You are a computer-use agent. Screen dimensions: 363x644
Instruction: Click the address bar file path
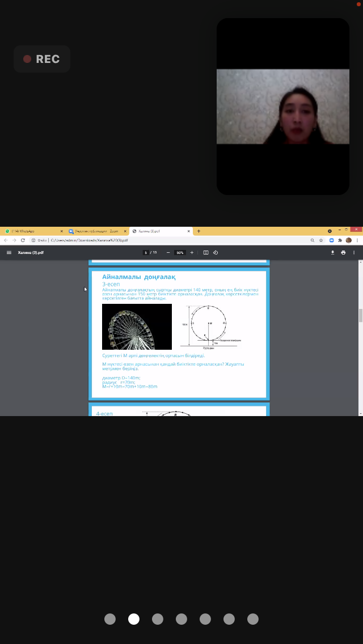(89, 240)
